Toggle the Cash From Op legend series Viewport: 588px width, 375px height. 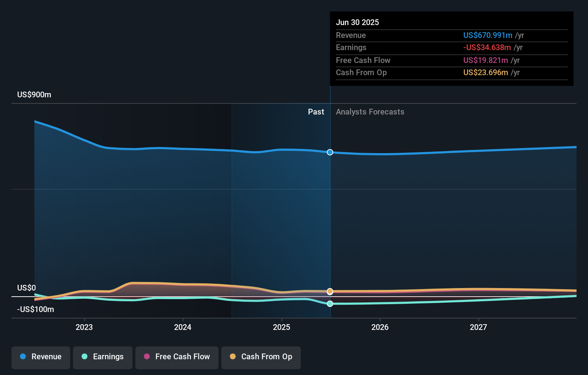point(261,357)
